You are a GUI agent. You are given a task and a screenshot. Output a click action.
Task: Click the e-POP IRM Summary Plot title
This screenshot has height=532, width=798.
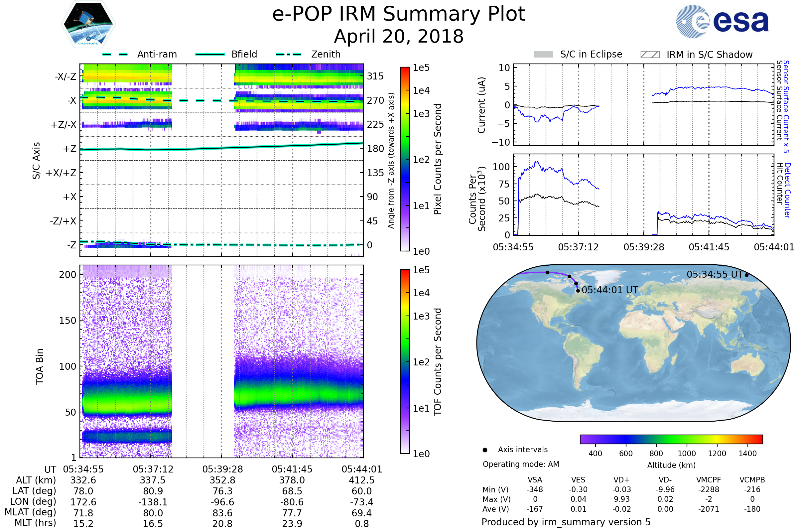click(399, 14)
